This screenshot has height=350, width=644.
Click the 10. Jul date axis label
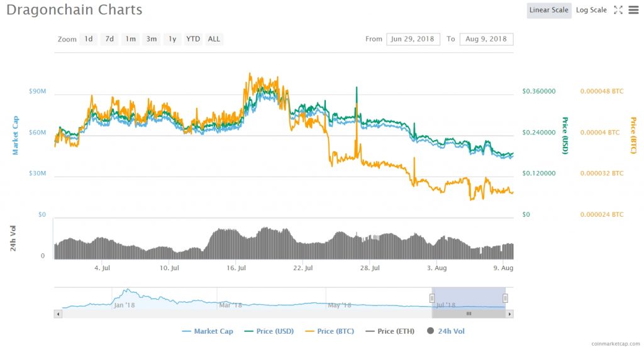pyautogui.click(x=169, y=268)
